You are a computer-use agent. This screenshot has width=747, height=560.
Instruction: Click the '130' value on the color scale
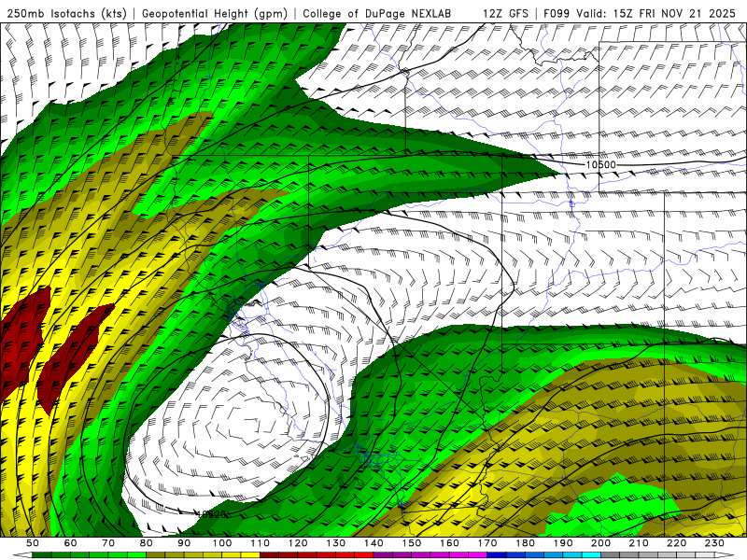tap(336, 543)
